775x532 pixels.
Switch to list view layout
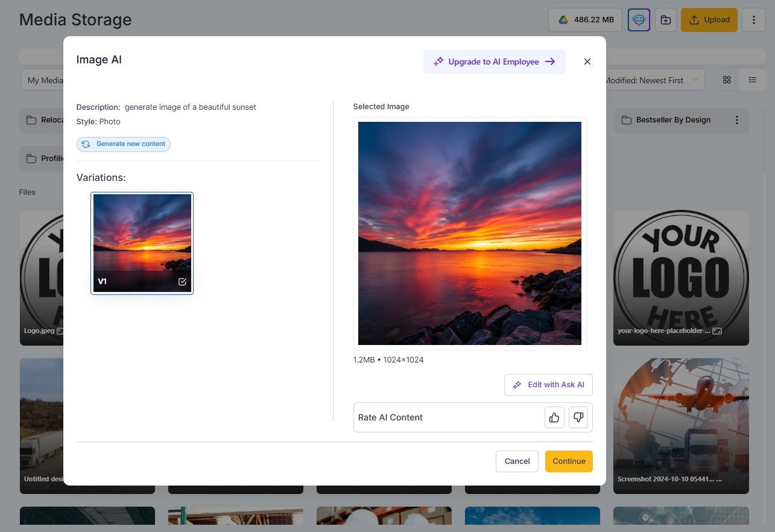[x=753, y=80]
